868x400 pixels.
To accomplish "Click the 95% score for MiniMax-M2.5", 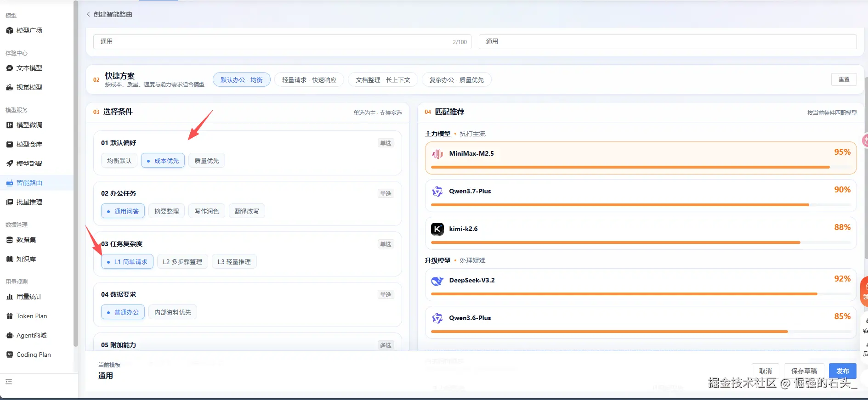I will 842,152.
